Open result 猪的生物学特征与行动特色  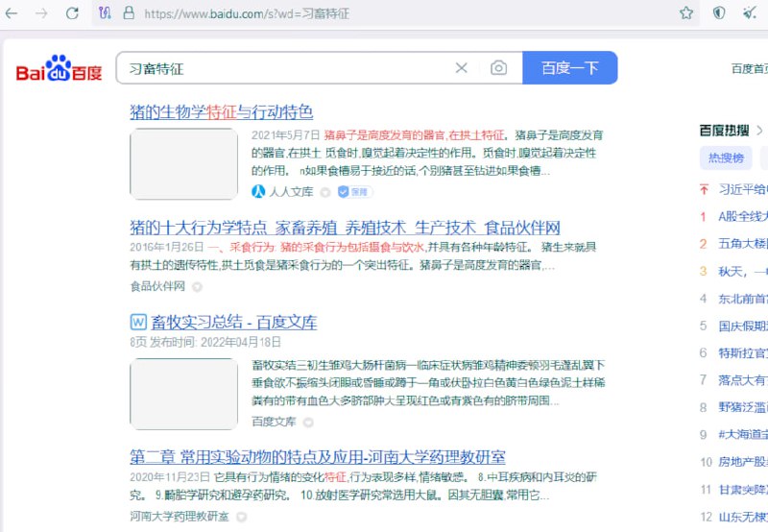coord(222,112)
